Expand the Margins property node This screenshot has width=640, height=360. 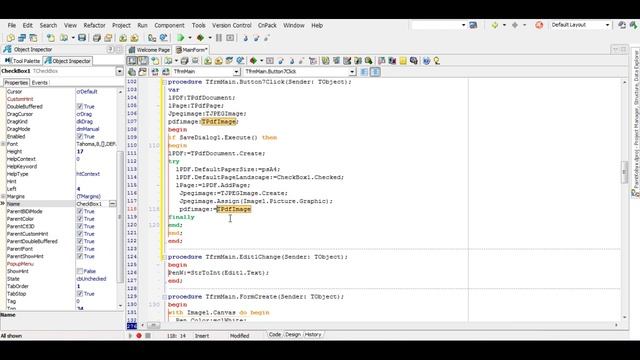[3, 196]
